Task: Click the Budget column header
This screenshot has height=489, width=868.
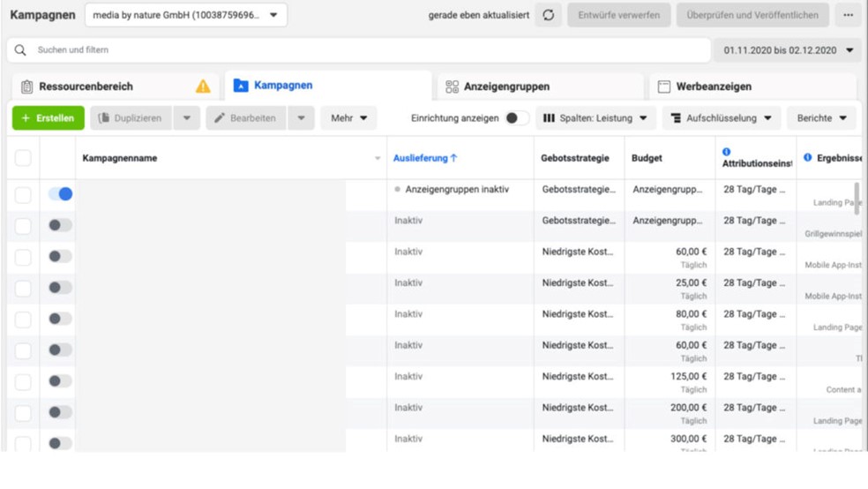Action: click(x=647, y=158)
